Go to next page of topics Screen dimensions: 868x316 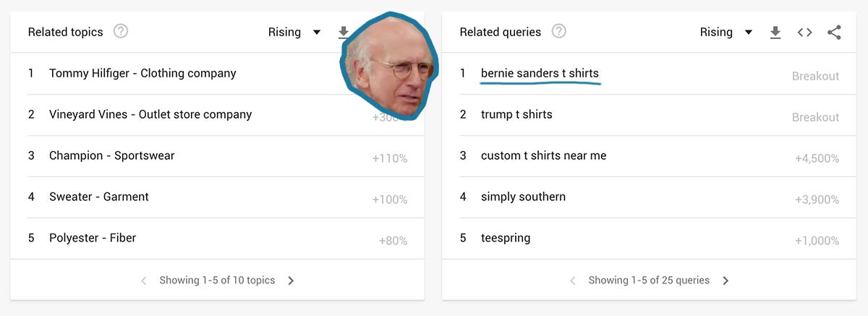291,281
